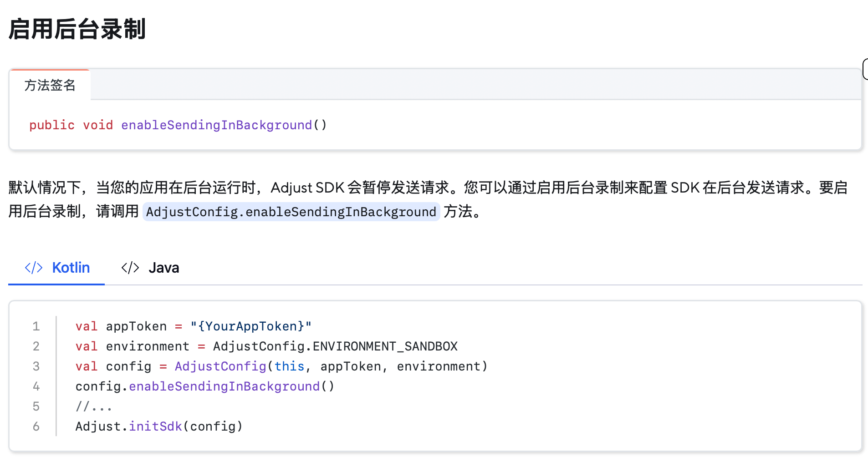Click enableSendingInBackground in the method signature

tap(216, 125)
